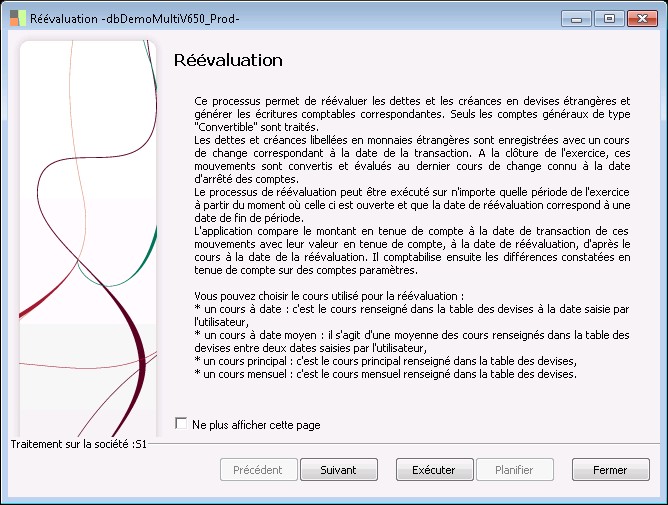Screen dimensions: 668x505
Task: Click 'Traitement sur la société :S1' label
Action: (79, 444)
